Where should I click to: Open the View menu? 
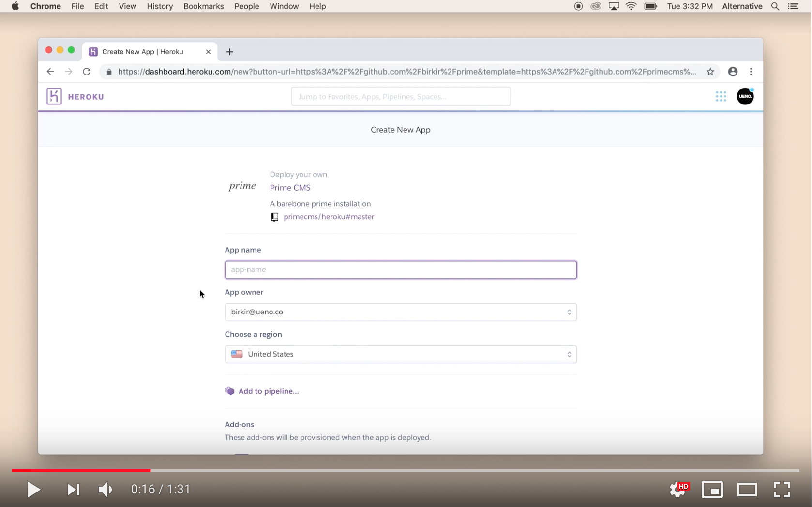(127, 6)
